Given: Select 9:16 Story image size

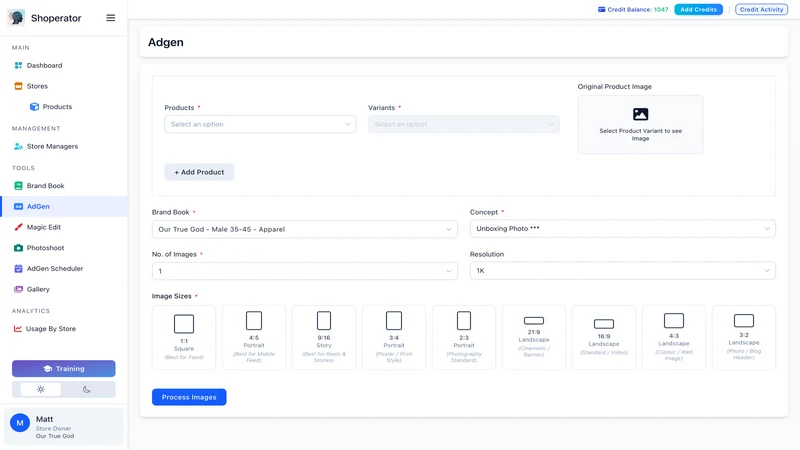Looking at the screenshot, I should (x=324, y=337).
